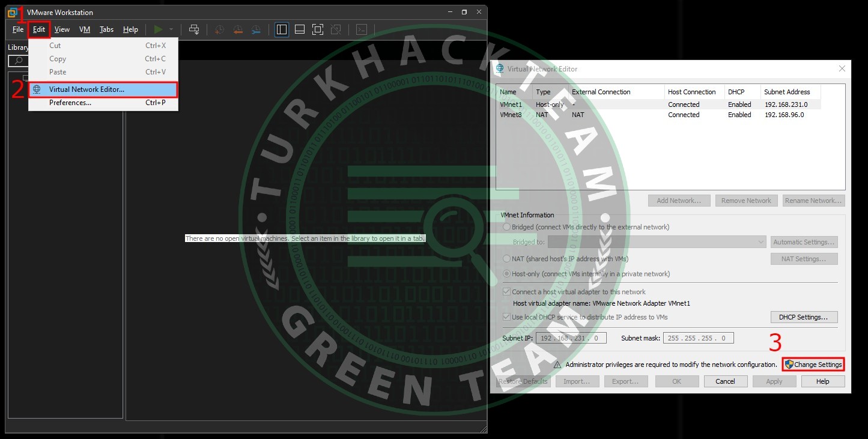Image resolution: width=868 pixels, height=439 pixels.
Task: Click NAT Settings button
Action: point(804,259)
